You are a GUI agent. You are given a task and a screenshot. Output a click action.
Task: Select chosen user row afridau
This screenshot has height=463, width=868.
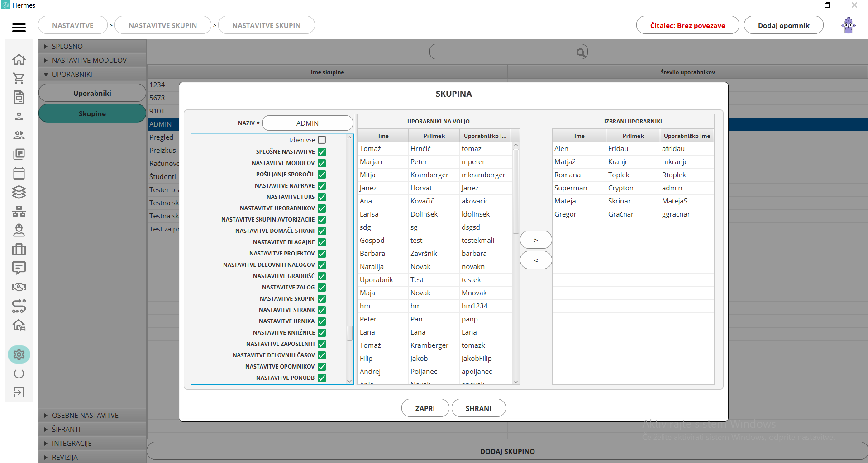click(x=633, y=149)
